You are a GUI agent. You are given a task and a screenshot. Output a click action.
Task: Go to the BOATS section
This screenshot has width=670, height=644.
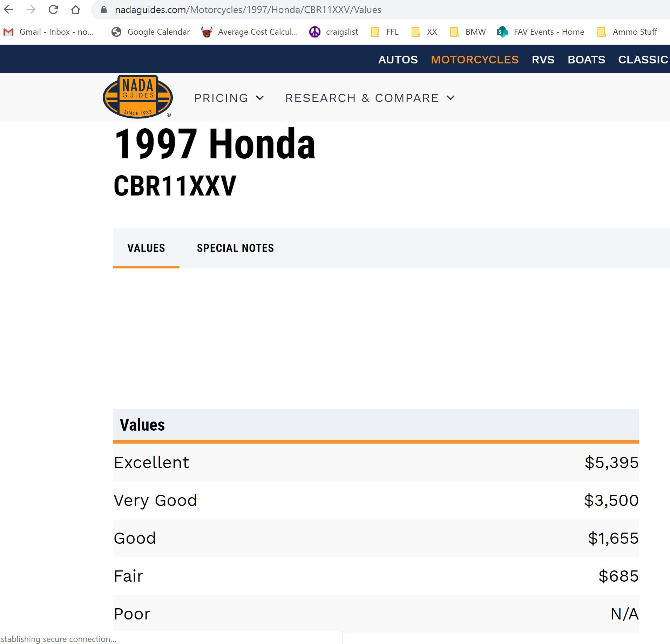pyautogui.click(x=586, y=60)
